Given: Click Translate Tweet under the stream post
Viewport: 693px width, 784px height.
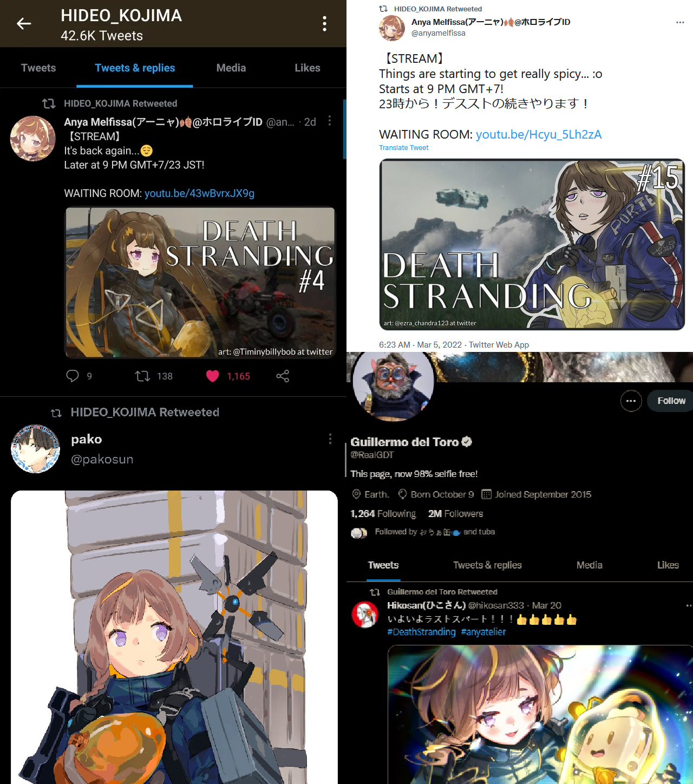Looking at the screenshot, I should 403,148.
